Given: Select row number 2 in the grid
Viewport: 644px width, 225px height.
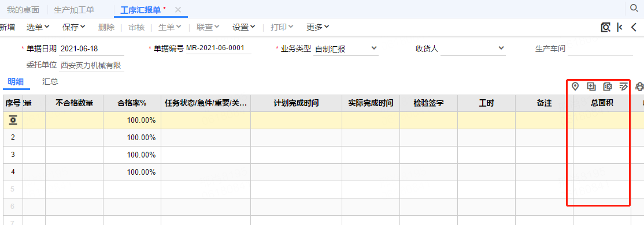Looking at the screenshot, I should point(13,137).
